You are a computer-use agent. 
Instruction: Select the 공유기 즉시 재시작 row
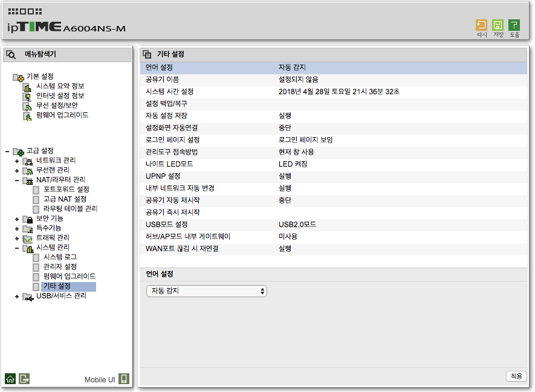tap(333, 213)
